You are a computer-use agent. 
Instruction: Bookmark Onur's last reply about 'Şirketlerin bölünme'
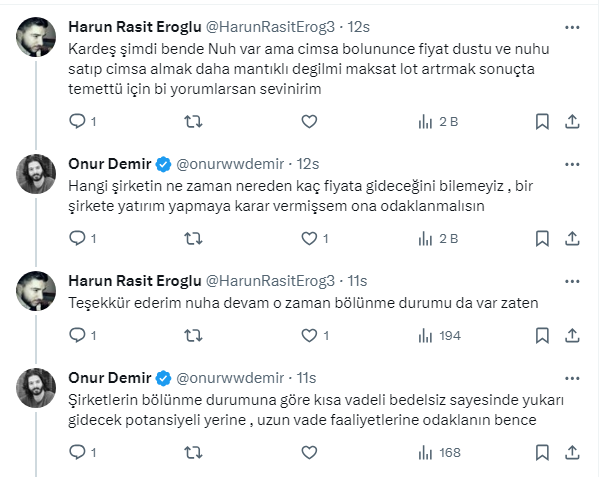point(542,452)
